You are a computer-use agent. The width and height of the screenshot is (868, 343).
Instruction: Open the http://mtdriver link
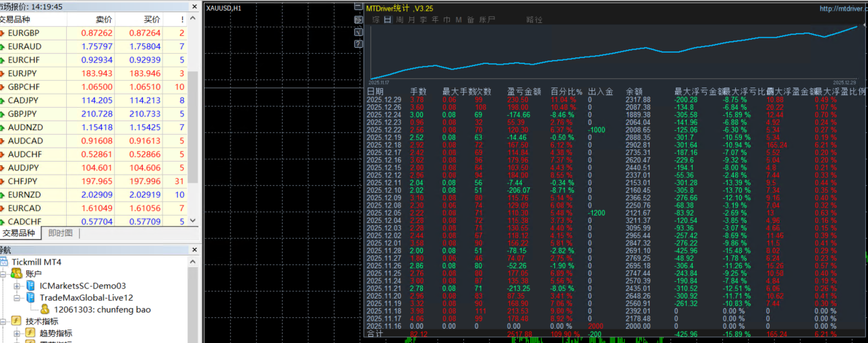point(844,9)
